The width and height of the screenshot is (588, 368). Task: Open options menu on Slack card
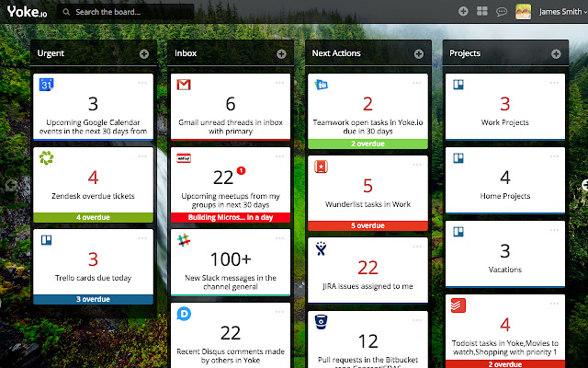[x=279, y=238]
